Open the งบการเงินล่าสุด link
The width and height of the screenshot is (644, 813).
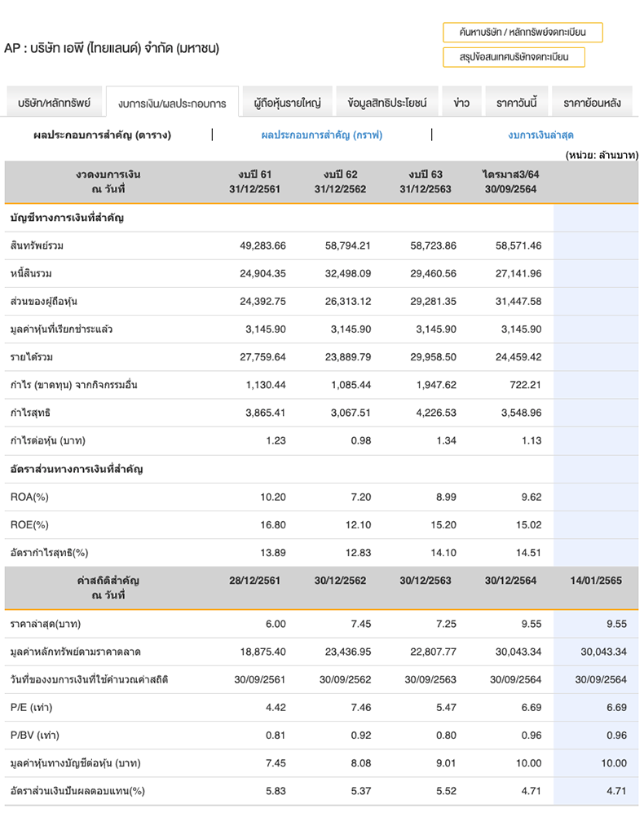pyautogui.click(x=540, y=135)
